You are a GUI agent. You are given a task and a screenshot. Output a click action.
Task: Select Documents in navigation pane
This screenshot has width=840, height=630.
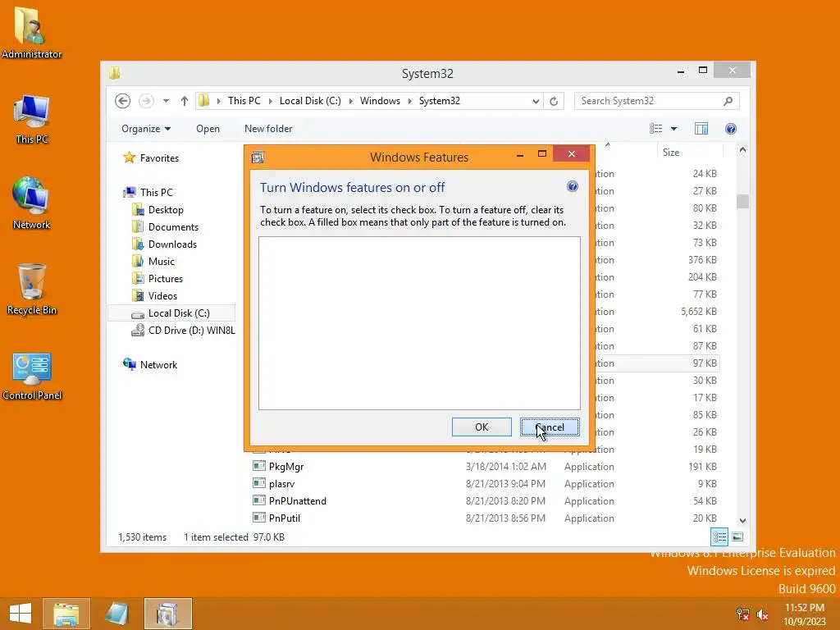[173, 226]
